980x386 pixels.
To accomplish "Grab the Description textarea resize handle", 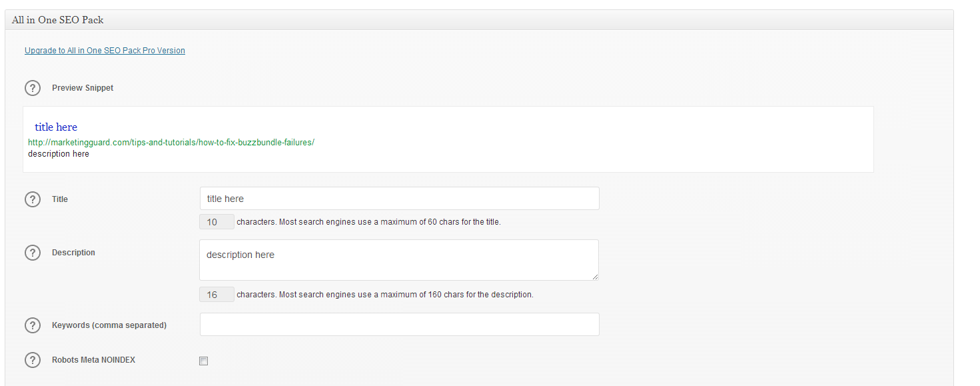I will coord(594,276).
